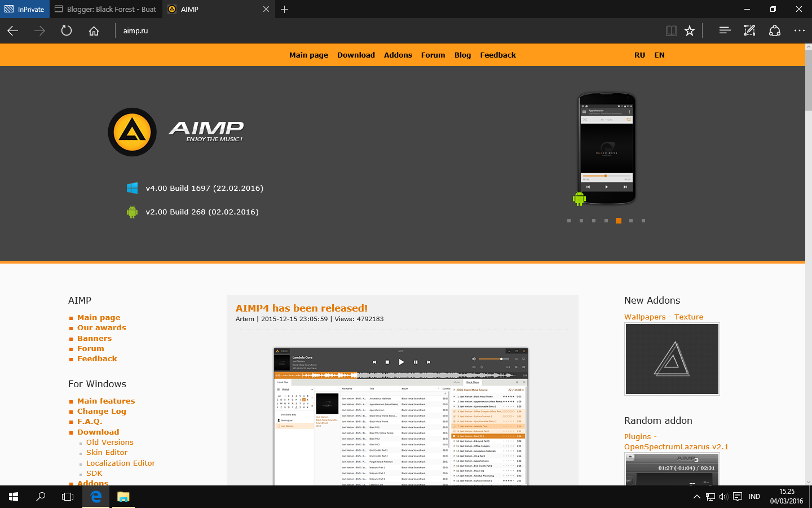The width and height of the screenshot is (812, 508).
Task: Click Edge icon on the taskbar
Action: click(96, 497)
